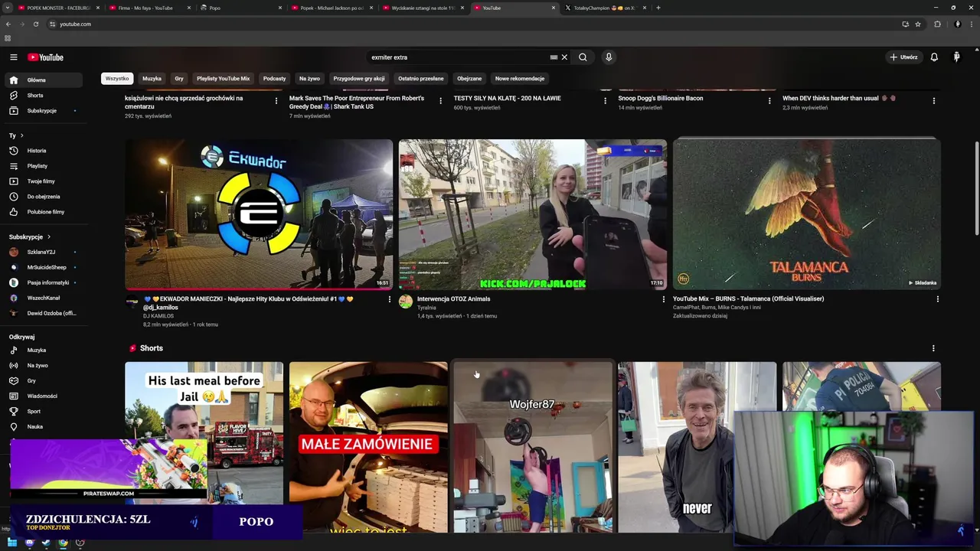Open the YouTube hamburger guide menu
The width and height of the screenshot is (980, 551).
point(13,57)
